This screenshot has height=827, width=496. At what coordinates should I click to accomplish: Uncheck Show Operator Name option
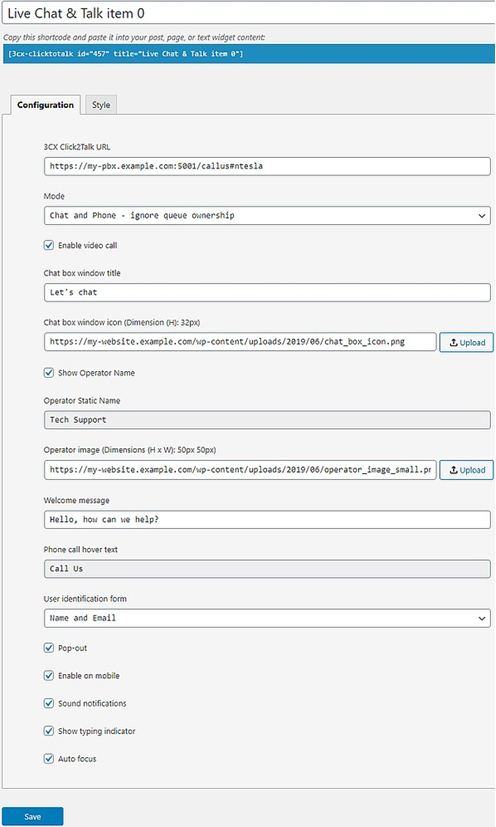(x=49, y=373)
